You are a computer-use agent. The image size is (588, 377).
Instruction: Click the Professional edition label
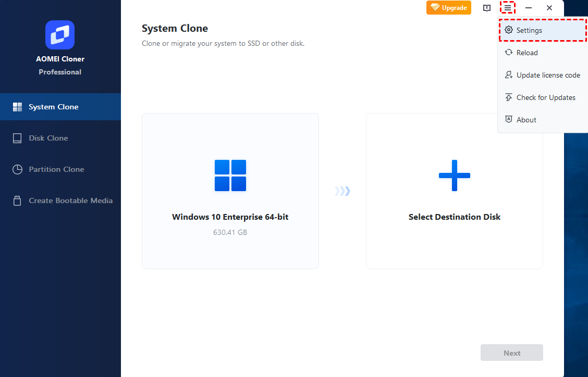(60, 72)
